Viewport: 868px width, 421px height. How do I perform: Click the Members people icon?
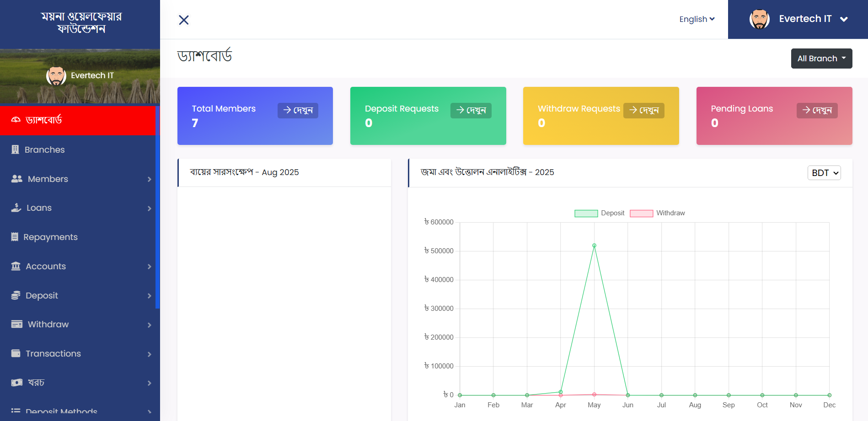[x=17, y=179]
